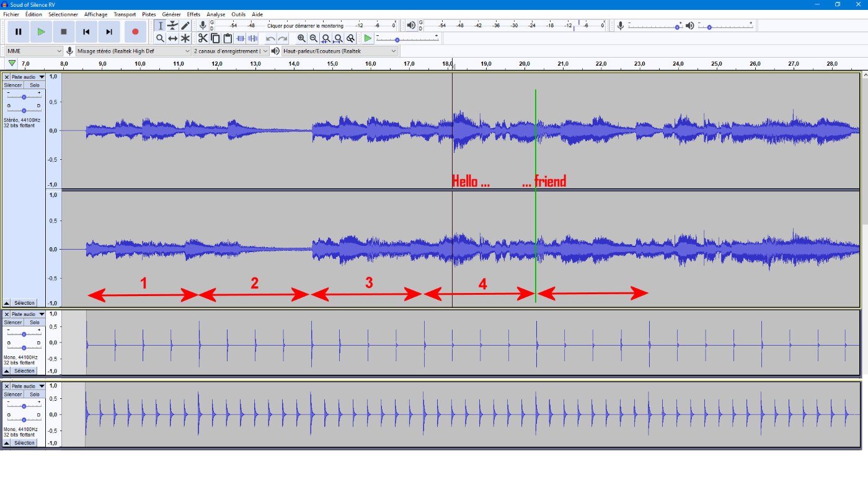
Task: Stop playback with the Stop button
Action: [63, 32]
